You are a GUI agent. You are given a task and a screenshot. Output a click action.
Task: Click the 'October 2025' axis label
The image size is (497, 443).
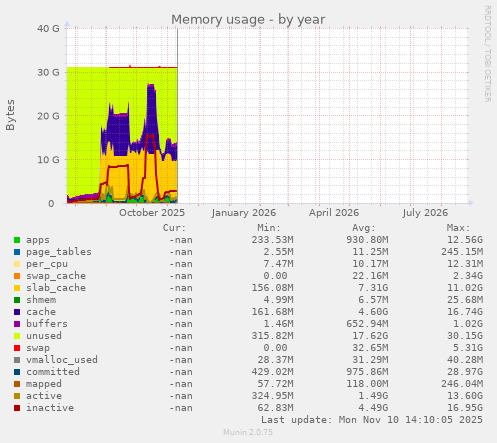pyautogui.click(x=152, y=213)
